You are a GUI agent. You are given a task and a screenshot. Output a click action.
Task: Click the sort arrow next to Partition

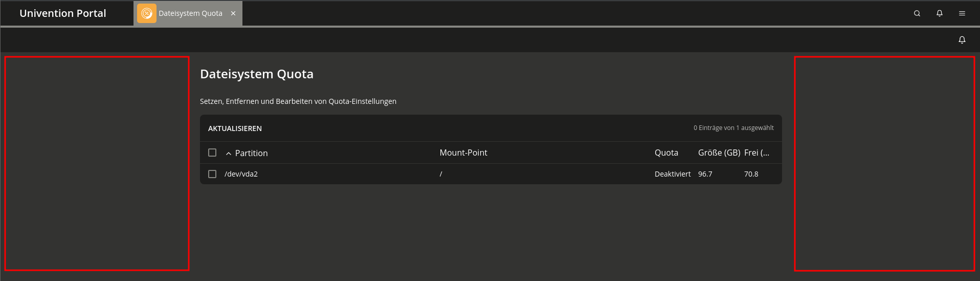(x=229, y=154)
